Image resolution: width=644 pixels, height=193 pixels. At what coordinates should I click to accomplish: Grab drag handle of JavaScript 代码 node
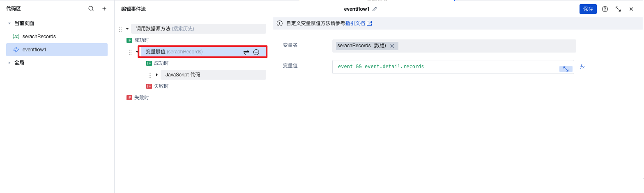click(150, 75)
